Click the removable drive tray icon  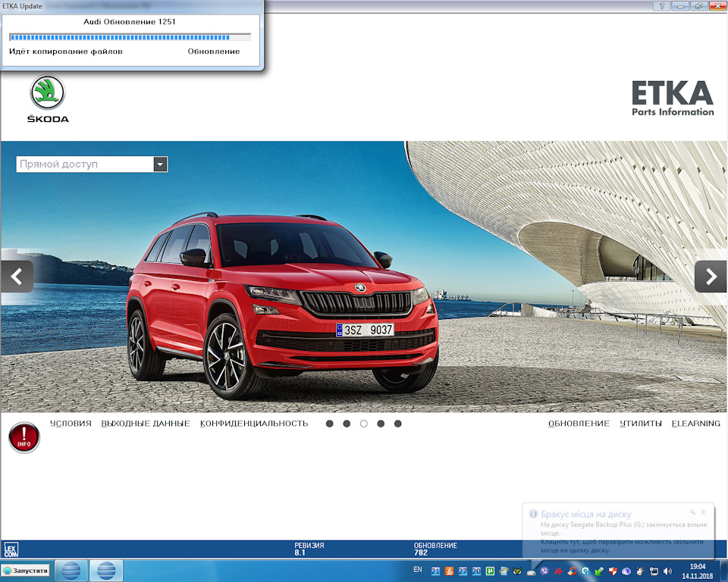[531, 572]
